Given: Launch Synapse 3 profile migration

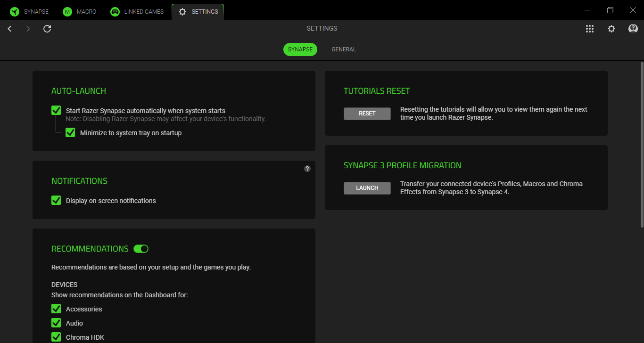Looking at the screenshot, I should [367, 188].
